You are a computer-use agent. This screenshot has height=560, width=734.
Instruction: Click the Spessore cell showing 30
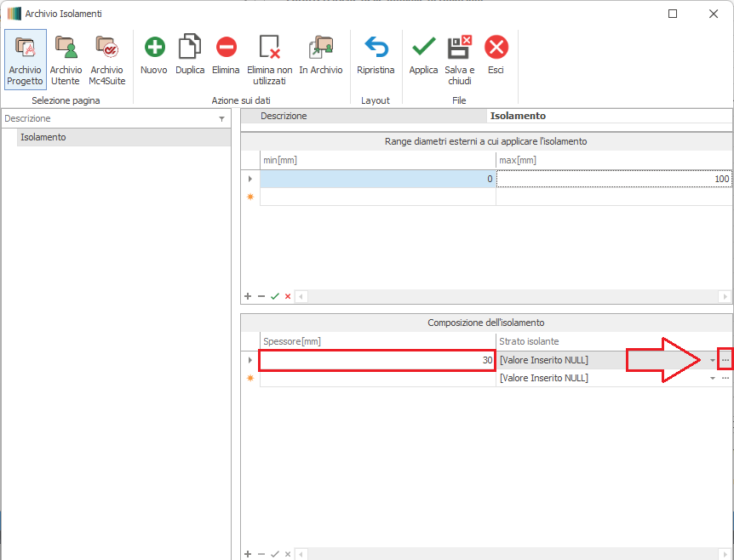tap(377, 361)
